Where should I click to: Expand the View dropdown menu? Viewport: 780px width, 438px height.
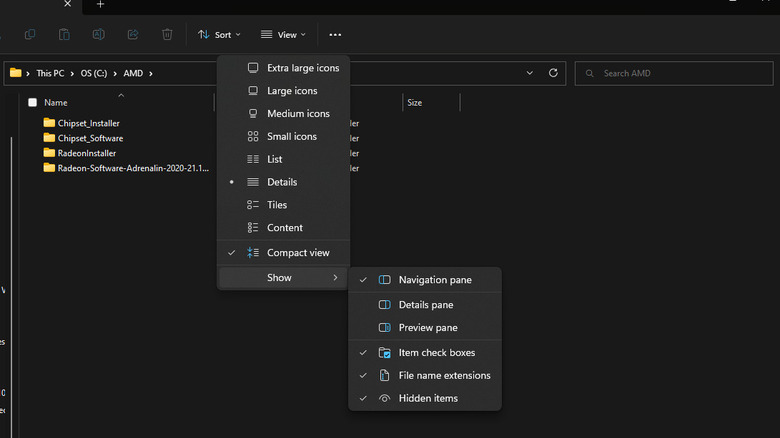pyautogui.click(x=283, y=35)
